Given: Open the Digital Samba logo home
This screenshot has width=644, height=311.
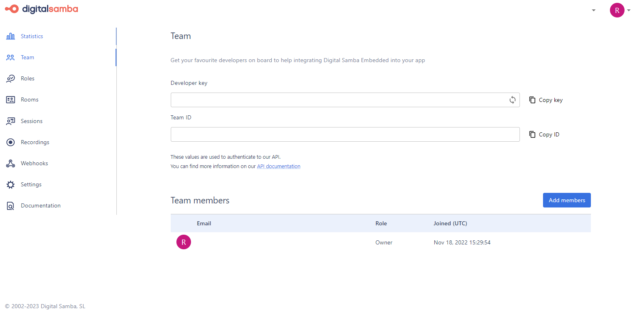Looking at the screenshot, I should 41,9.
